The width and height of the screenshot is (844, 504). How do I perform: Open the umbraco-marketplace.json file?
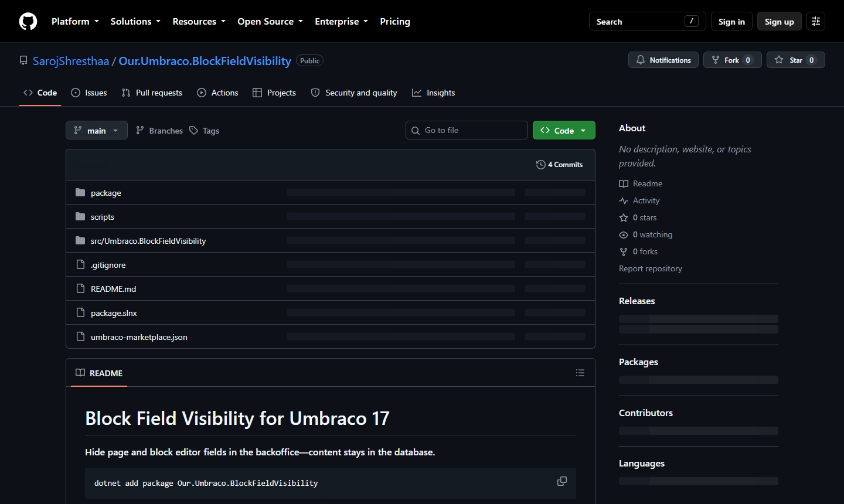(139, 337)
